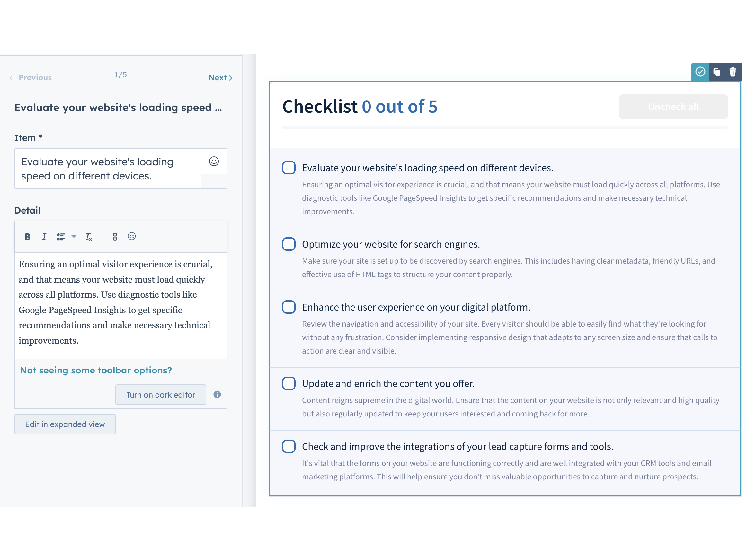Screen dimensions: 747x560
Task: Check 'Evaluate your website's loading speed' item
Action: [289, 168]
